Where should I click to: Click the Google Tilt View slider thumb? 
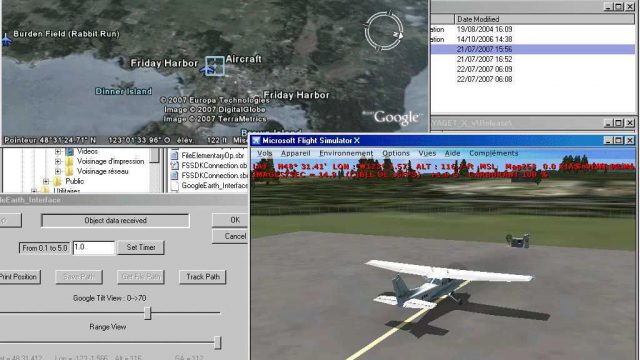(148, 313)
